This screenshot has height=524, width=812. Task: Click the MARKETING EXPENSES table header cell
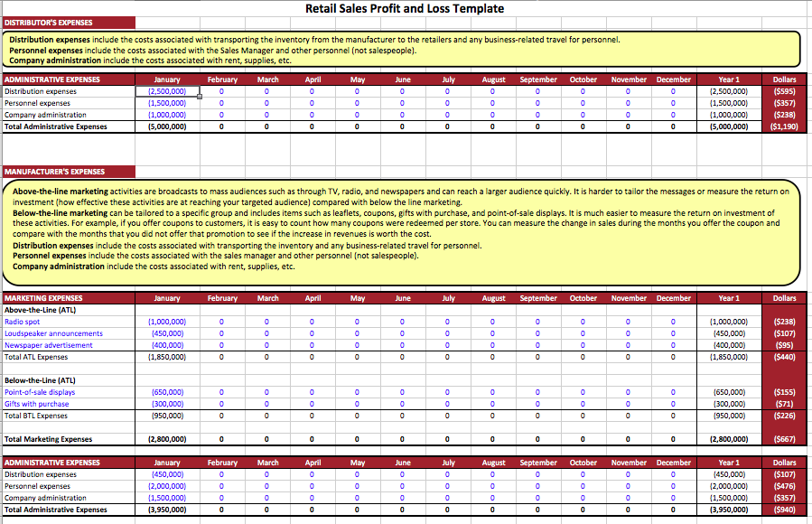pos(69,298)
